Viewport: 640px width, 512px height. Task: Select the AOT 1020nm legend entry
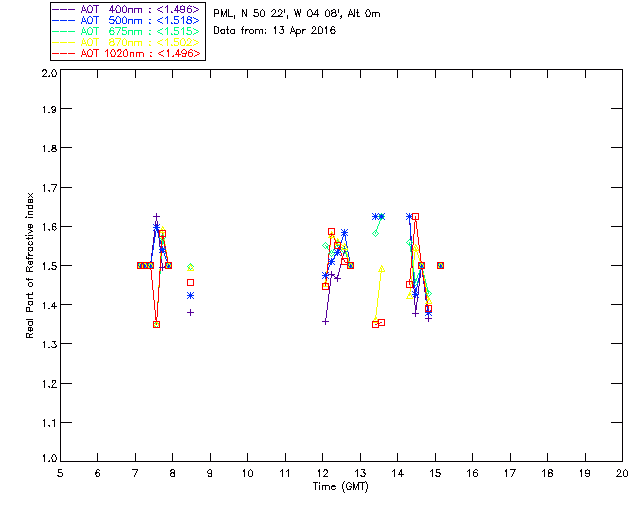tap(128, 53)
